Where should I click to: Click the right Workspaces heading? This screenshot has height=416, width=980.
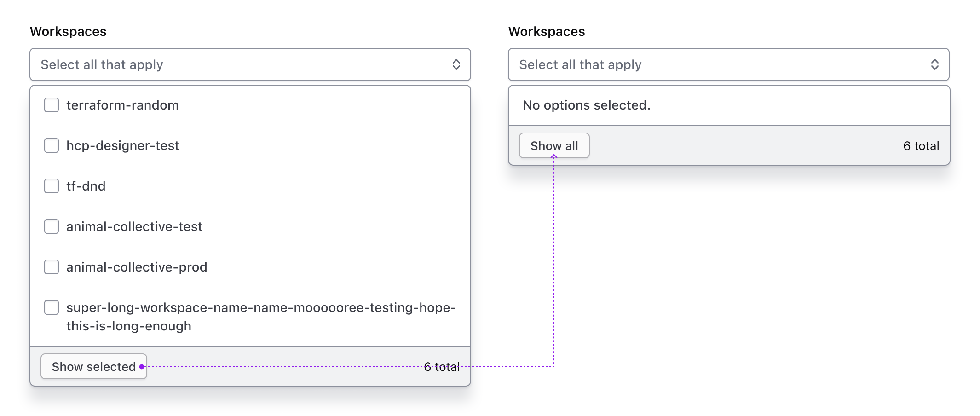coord(546,31)
